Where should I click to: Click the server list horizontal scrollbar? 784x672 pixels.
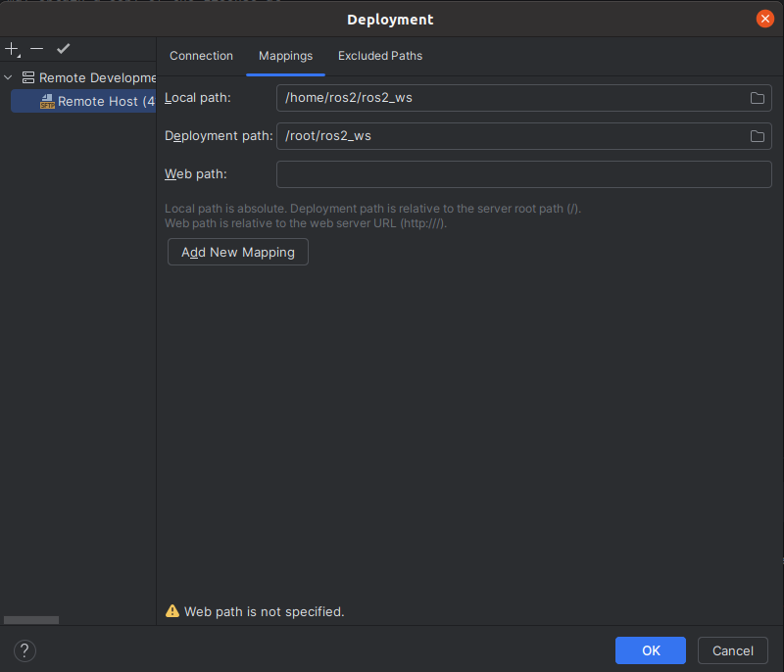click(x=31, y=620)
